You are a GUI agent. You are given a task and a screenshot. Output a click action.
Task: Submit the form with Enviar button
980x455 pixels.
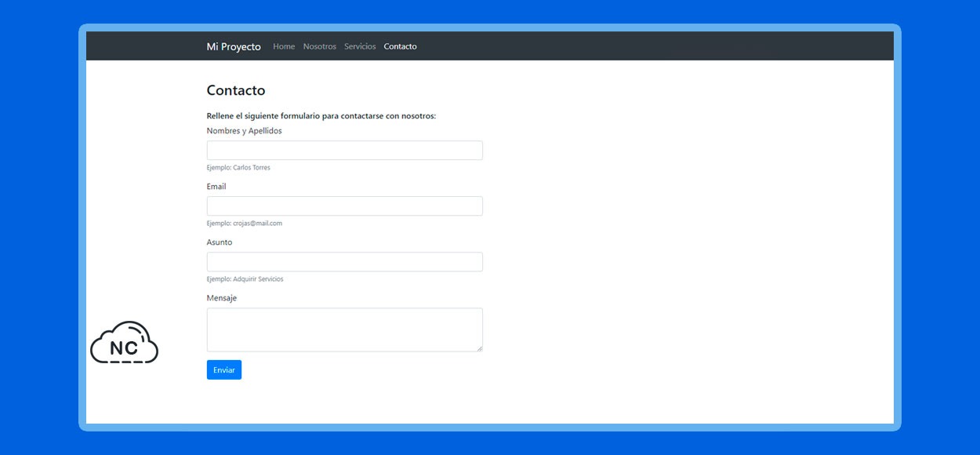[x=224, y=369]
